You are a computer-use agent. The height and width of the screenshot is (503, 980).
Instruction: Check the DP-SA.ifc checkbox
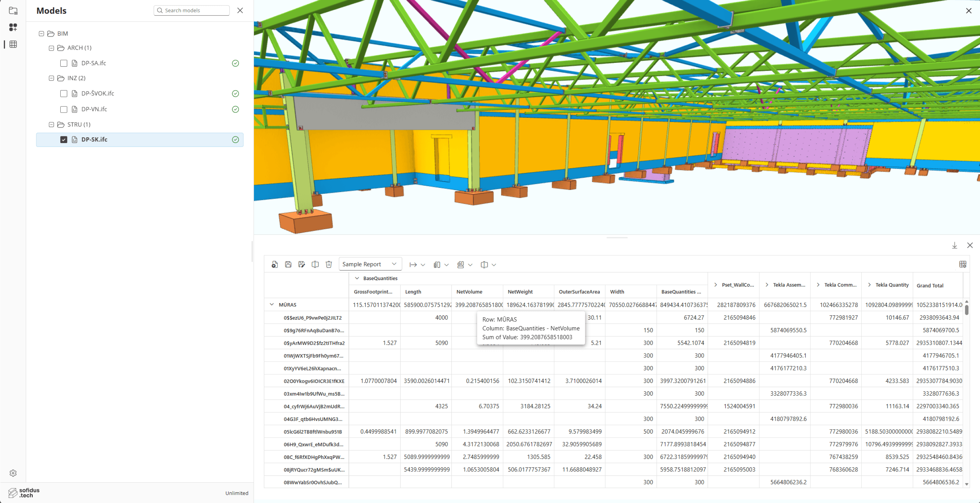pos(64,63)
